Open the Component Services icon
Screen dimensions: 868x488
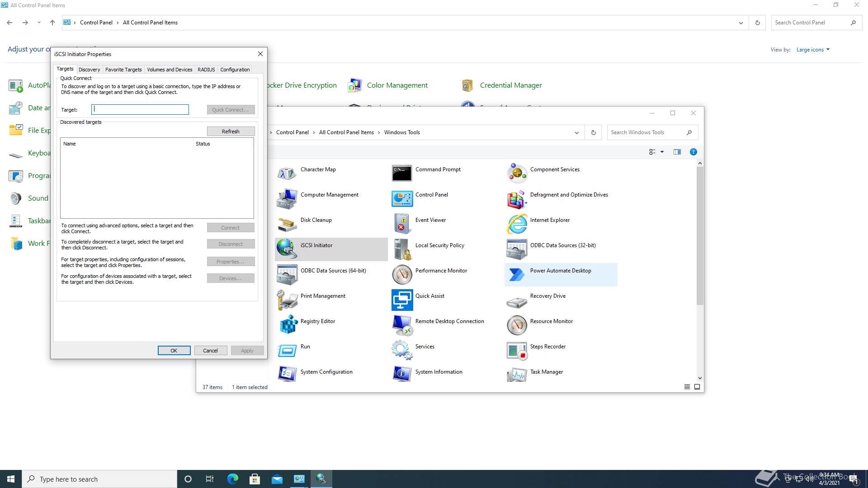tap(516, 173)
